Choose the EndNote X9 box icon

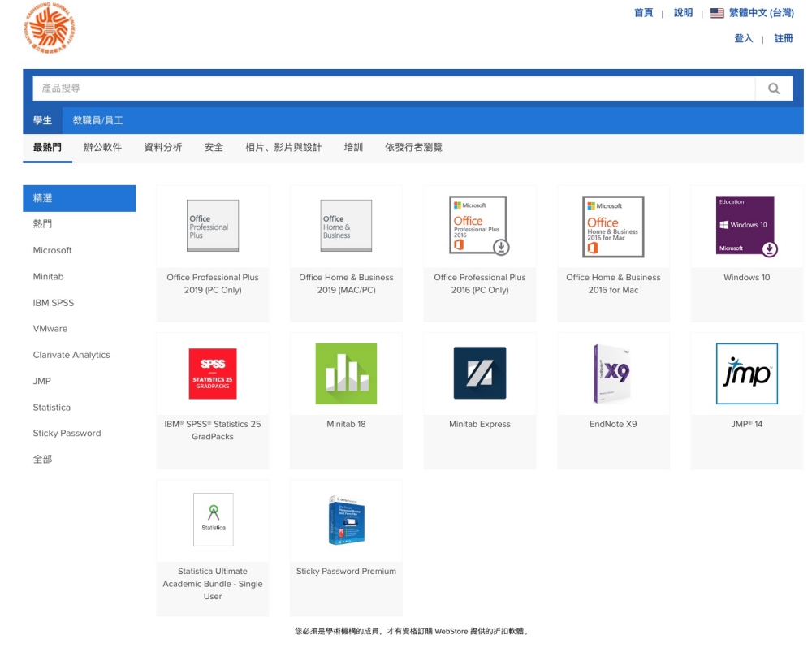pos(612,374)
